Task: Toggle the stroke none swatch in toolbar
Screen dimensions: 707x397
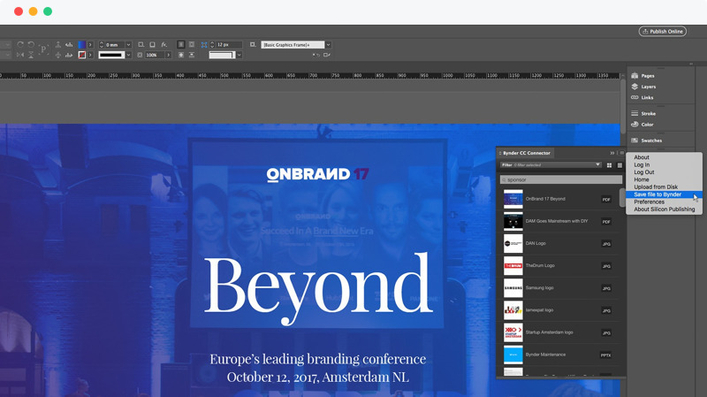Action: (82, 55)
